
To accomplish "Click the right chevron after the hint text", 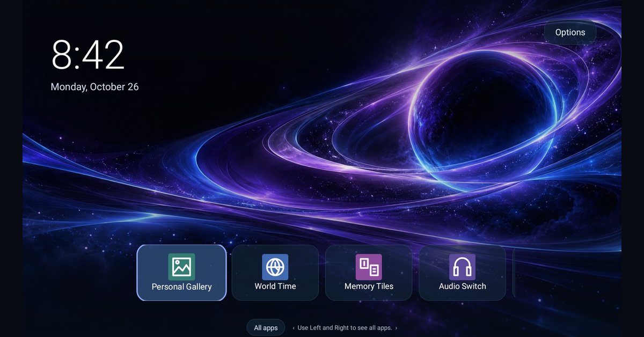I will tap(396, 327).
